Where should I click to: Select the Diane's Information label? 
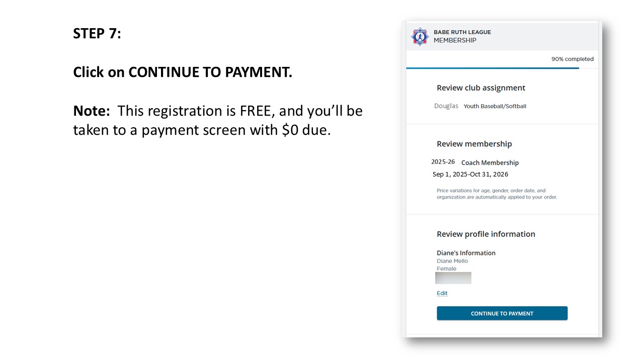[466, 253]
